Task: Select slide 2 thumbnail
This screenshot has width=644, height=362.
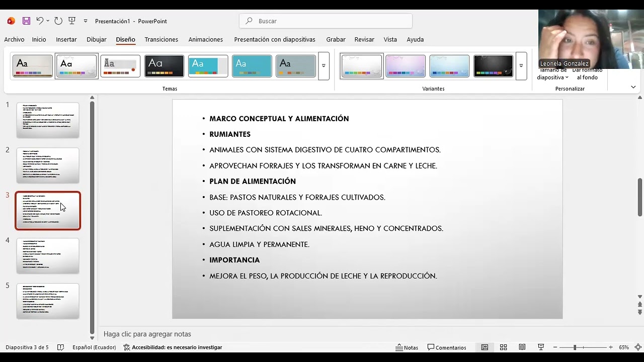Action: pos(48,165)
